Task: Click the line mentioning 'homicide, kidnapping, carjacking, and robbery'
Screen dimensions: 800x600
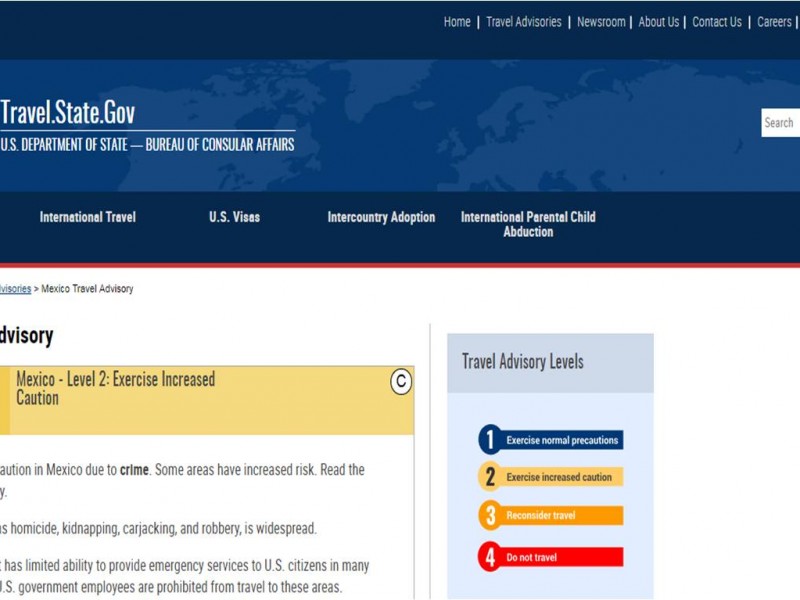Action: (x=158, y=529)
